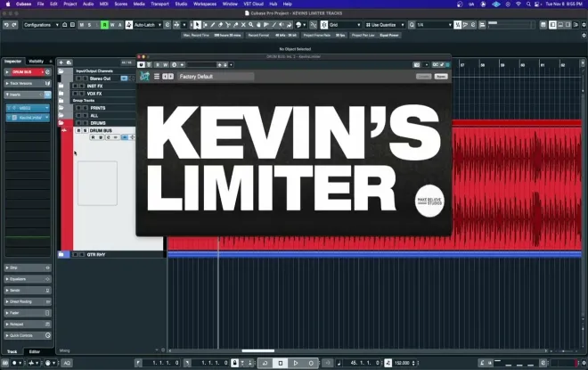Select the KevinLimiter insert slot
The height and width of the screenshot is (370, 588).
pos(29,117)
